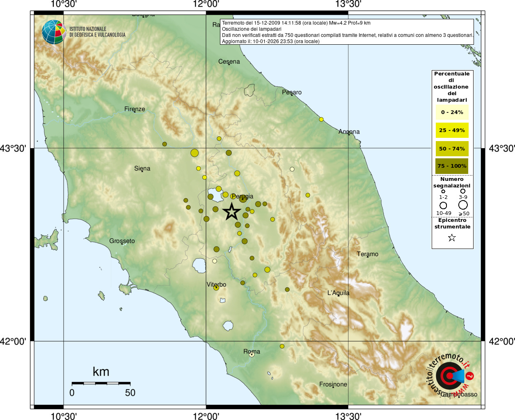Click the Firenze city label

135,109
